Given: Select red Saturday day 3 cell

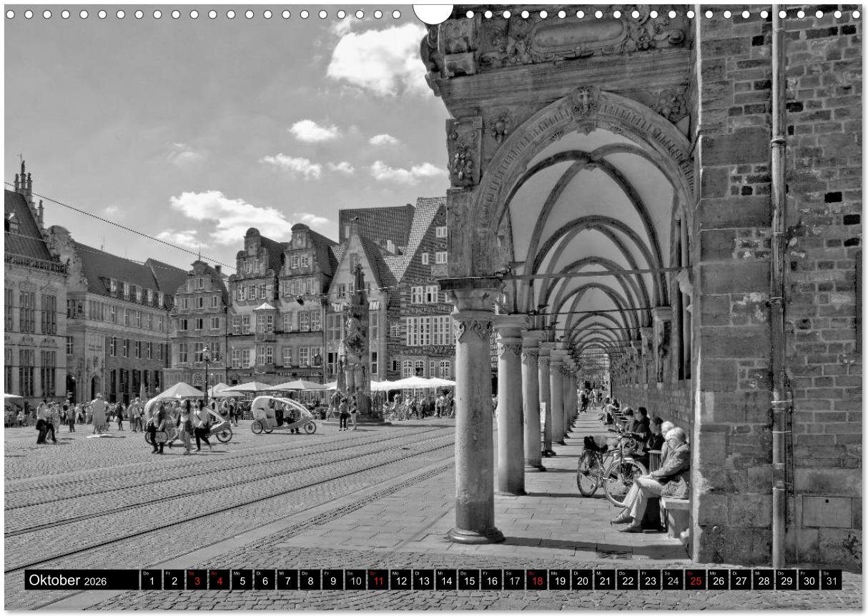Looking at the screenshot, I should pyautogui.click(x=197, y=580).
